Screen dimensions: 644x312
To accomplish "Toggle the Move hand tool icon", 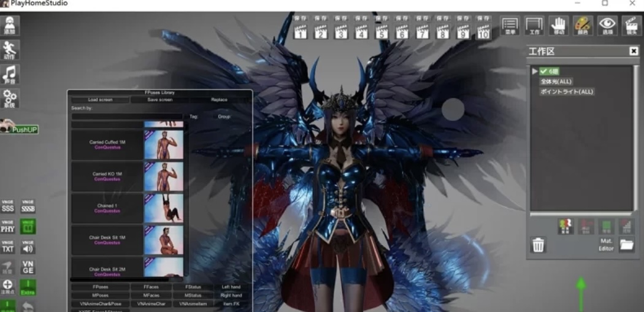I will 559,26.
